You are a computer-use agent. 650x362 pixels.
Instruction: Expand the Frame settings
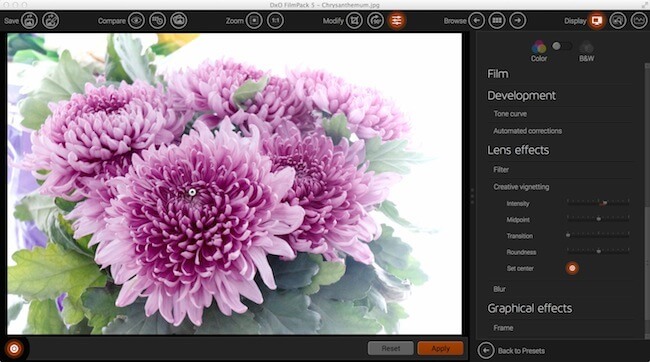[503, 328]
